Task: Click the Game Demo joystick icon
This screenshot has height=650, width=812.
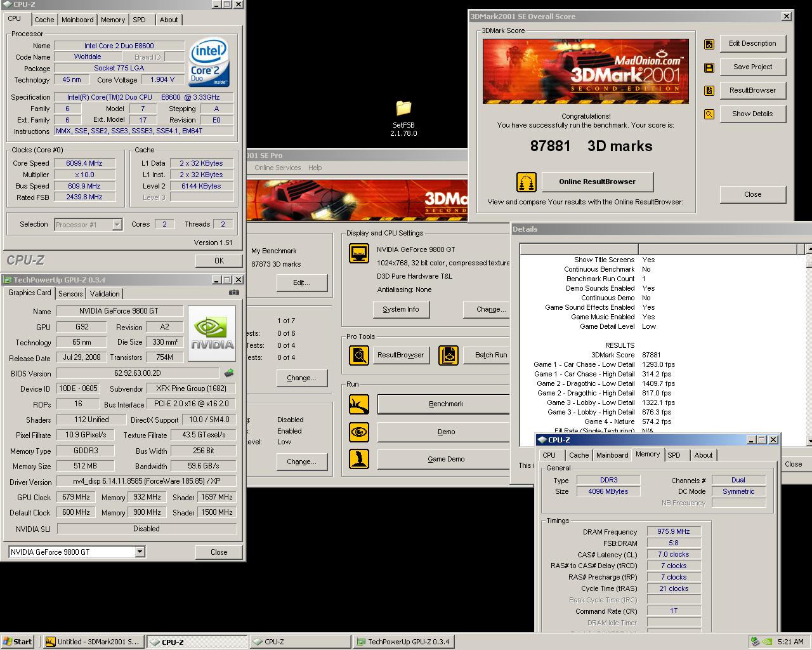Action: [x=359, y=460]
